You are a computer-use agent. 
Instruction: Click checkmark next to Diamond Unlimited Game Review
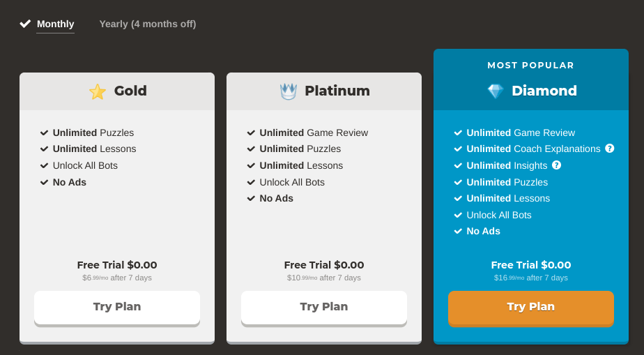point(458,133)
